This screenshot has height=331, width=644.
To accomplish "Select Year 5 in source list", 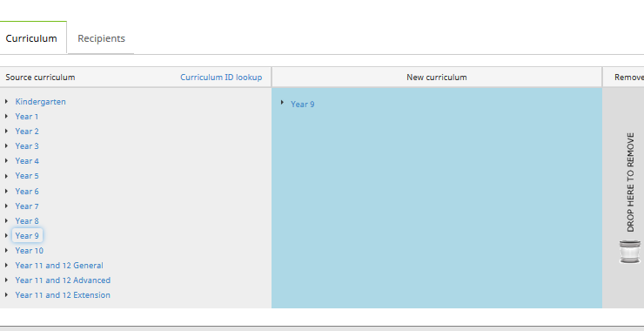I will tap(27, 176).
